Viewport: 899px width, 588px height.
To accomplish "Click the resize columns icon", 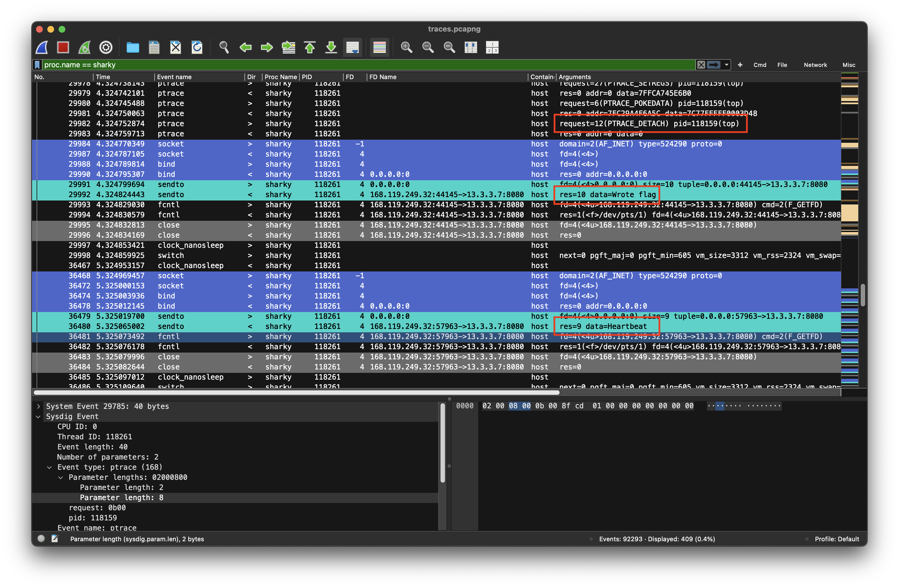I will [471, 47].
